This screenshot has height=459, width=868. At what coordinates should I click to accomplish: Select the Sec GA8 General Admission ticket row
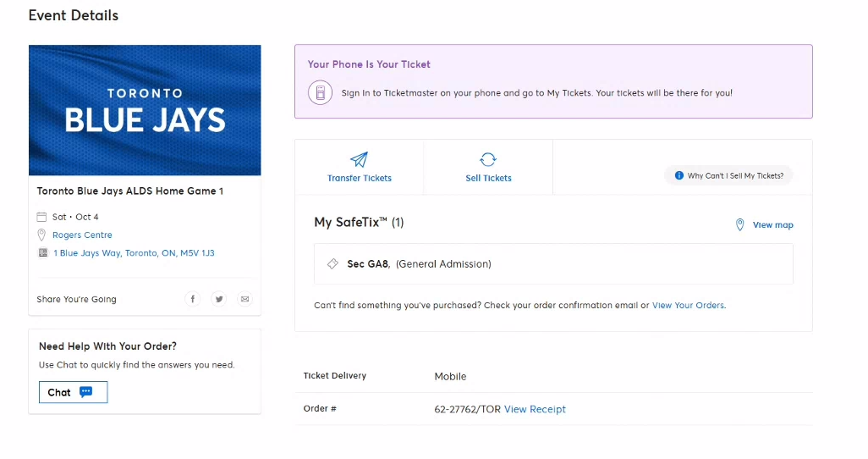click(x=553, y=264)
